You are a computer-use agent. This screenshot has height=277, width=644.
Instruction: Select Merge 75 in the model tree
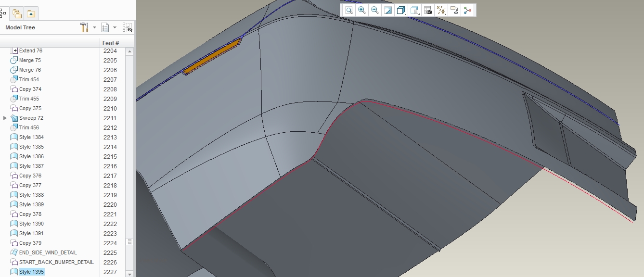pos(30,60)
